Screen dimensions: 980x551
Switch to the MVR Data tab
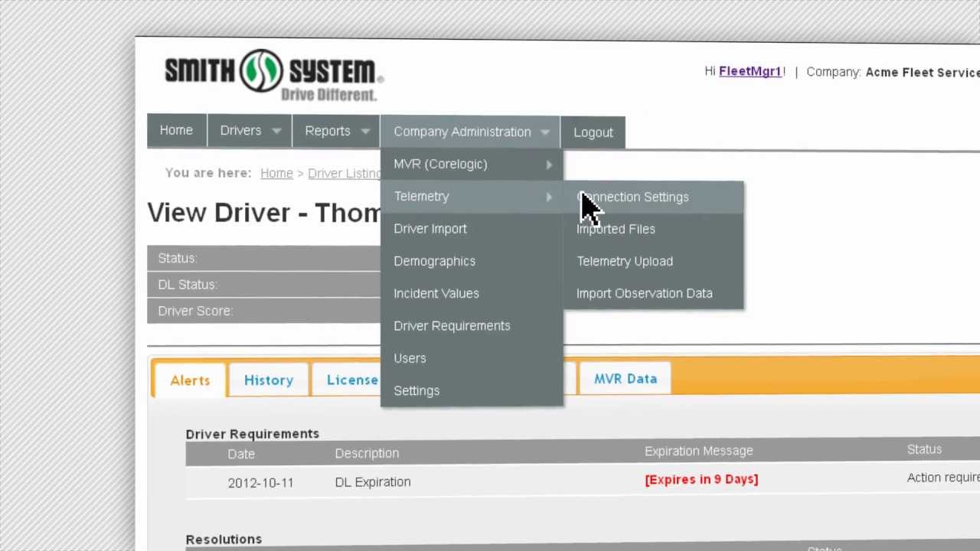626,379
